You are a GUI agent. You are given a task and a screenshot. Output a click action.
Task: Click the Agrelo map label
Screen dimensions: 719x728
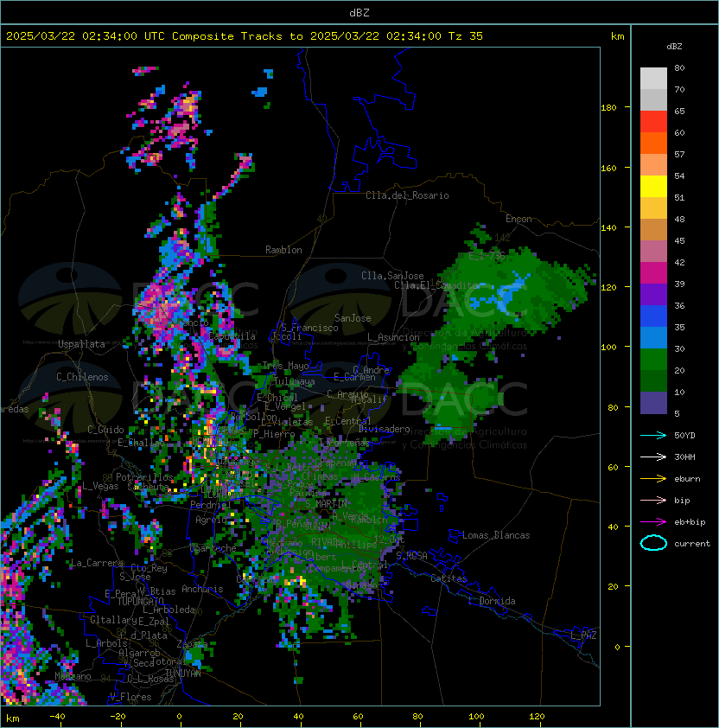[211, 520]
